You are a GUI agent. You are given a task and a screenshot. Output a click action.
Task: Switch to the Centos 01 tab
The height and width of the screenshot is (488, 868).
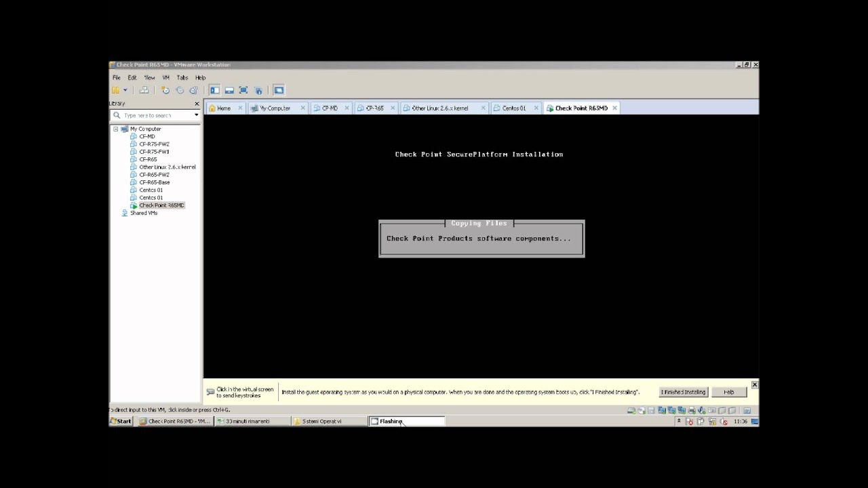pyautogui.click(x=513, y=108)
